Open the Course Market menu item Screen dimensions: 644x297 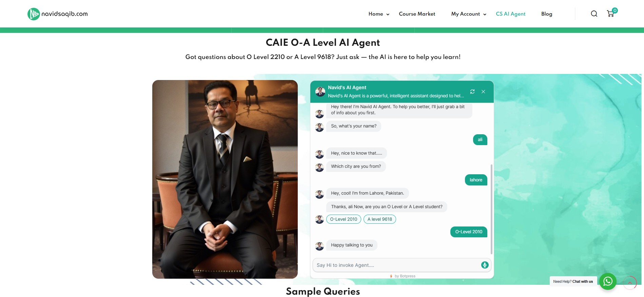[x=417, y=14]
